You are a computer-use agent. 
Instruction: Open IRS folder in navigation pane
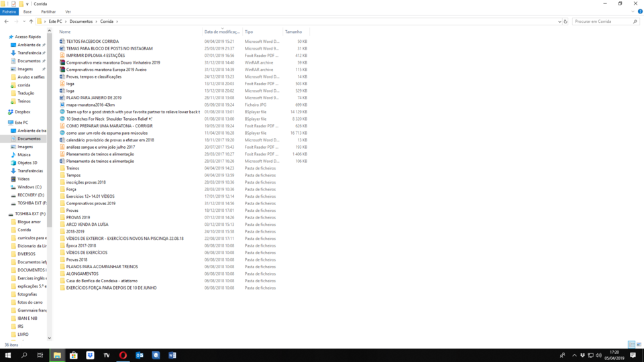tap(20, 326)
